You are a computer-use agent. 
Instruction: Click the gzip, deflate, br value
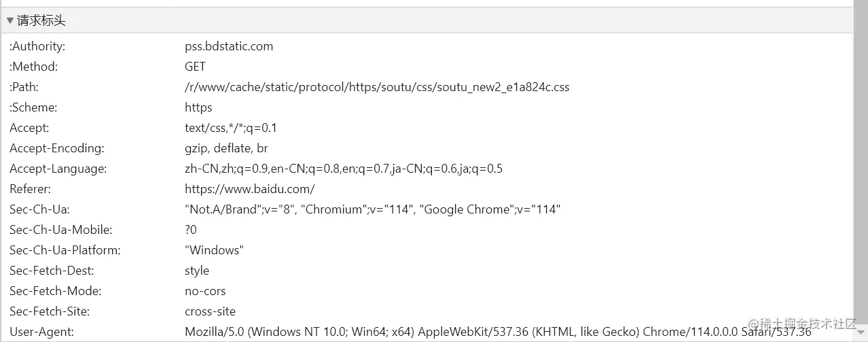coord(226,148)
